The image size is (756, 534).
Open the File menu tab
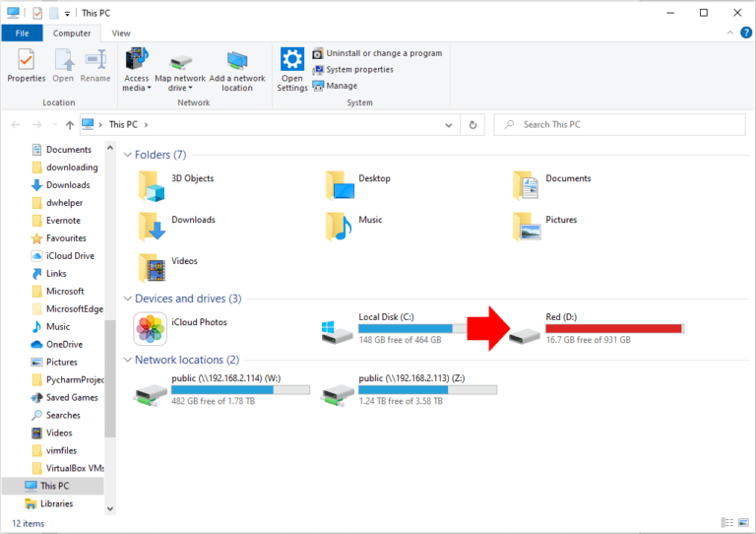[x=22, y=33]
